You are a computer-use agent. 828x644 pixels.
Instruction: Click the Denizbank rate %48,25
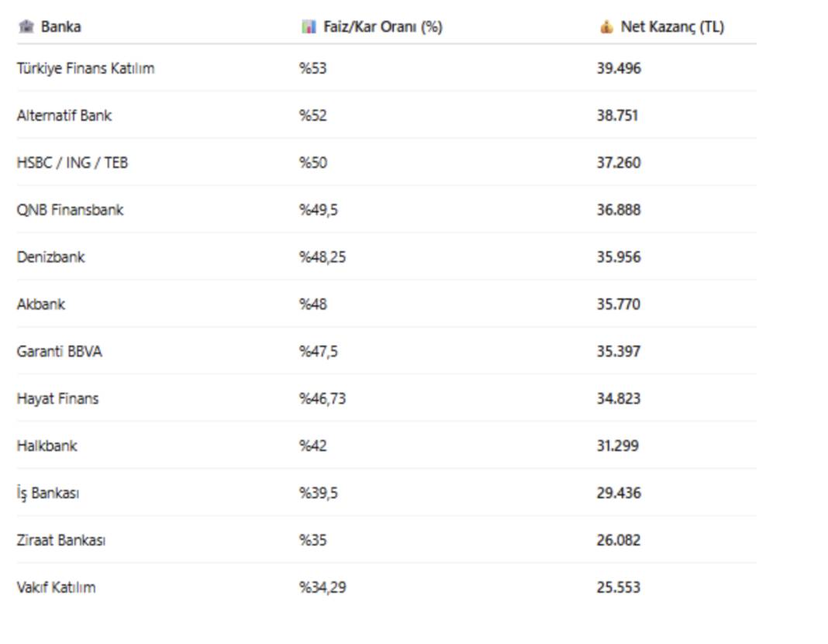(322, 257)
